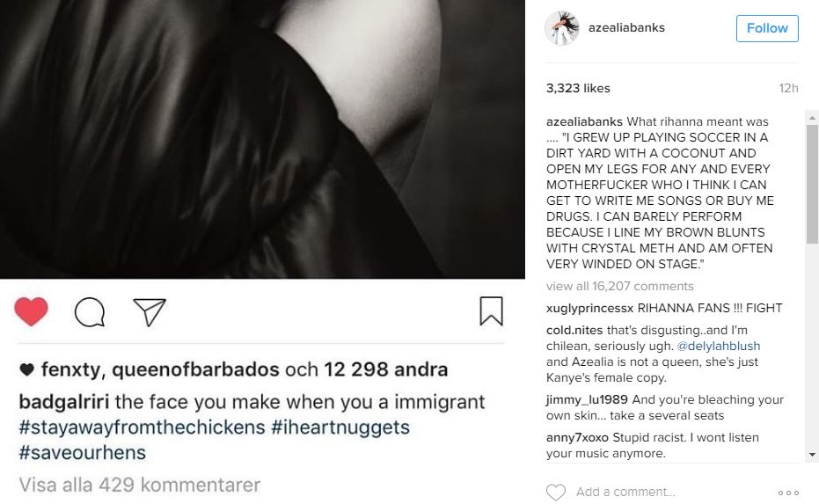
Task: Expand Visa alla 429 kommentarer
Action: pos(140,485)
